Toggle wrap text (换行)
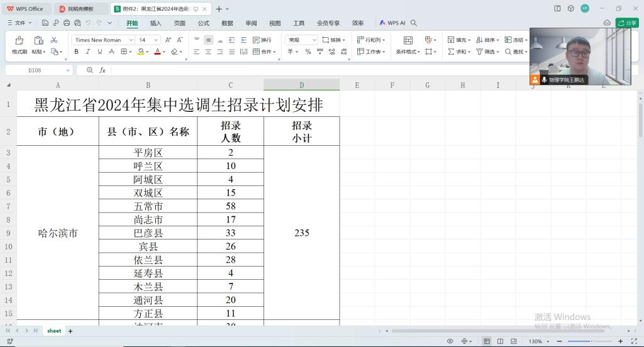This screenshot has width=644, height=347. pyautogui.click(x=262, y=40)
